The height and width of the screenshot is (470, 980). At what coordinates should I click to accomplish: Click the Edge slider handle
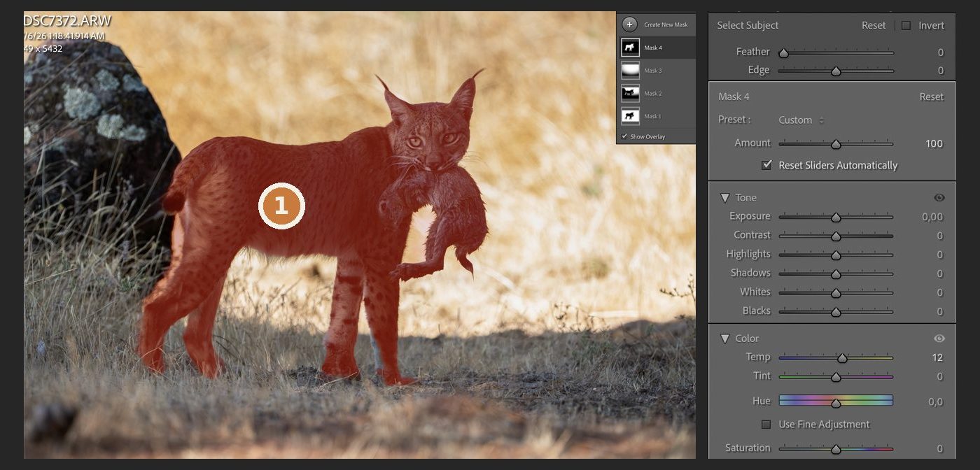836,71
